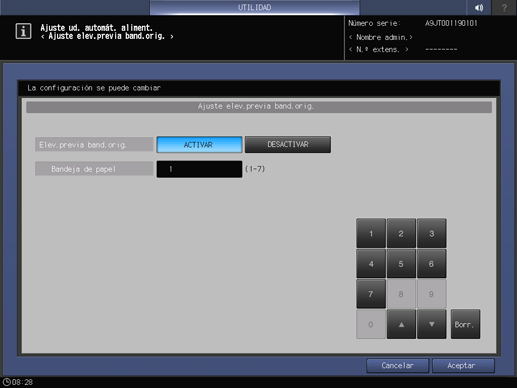Tap disabled keypad number 0

tap(371, 324)
